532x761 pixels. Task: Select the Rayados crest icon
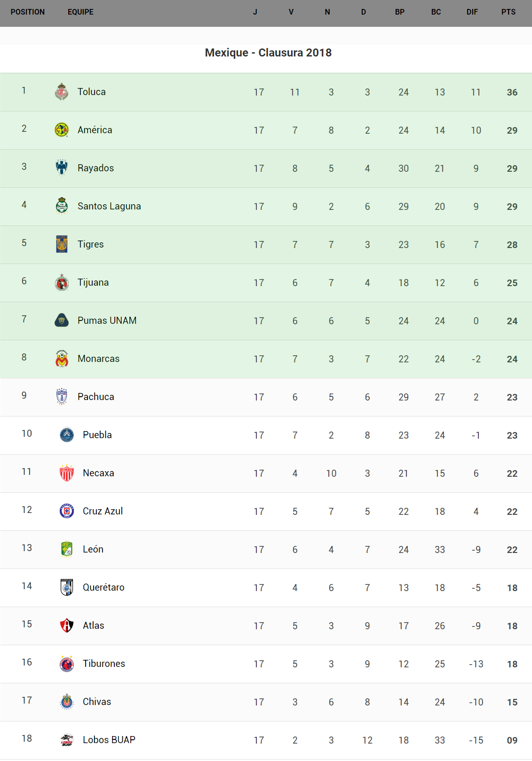coord(62,168)
